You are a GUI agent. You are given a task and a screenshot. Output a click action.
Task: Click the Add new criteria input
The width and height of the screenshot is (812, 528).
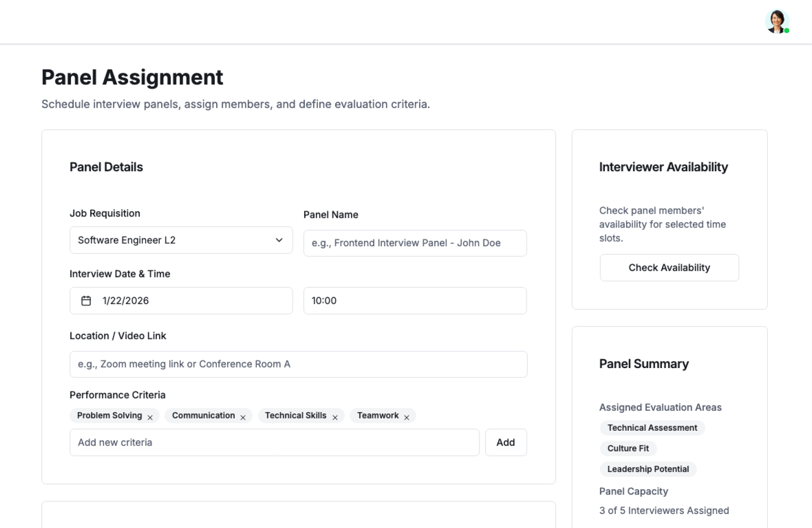[x=274, y=442]
